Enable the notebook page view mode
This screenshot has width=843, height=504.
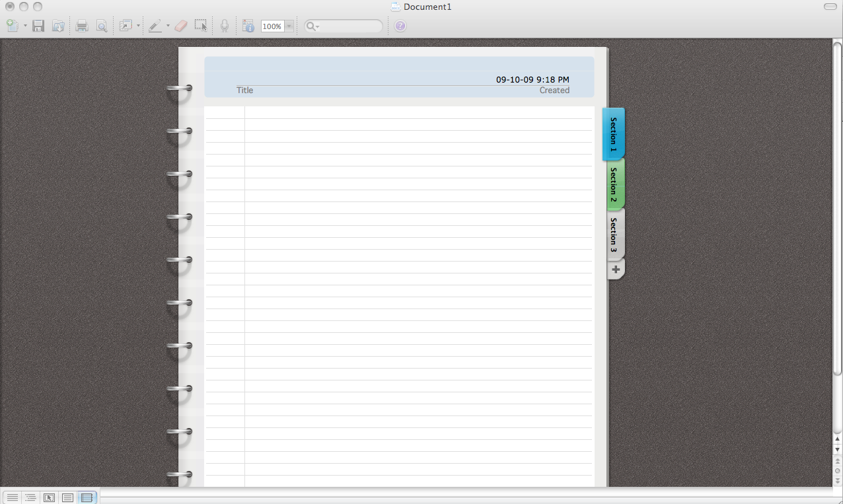click(87, 497)
